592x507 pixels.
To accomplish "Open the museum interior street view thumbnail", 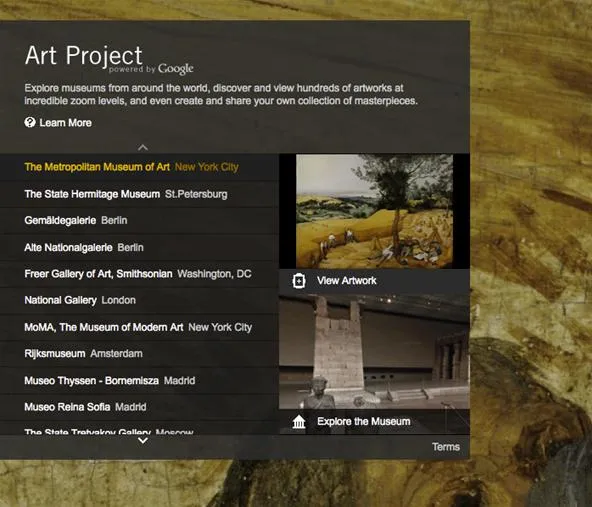I will tap(375, 352).
